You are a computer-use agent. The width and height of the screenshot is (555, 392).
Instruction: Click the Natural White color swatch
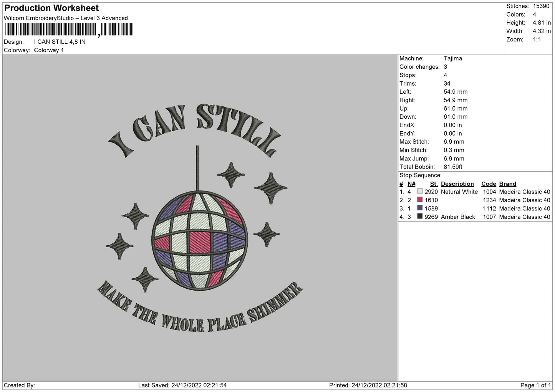tap(420, 192)
